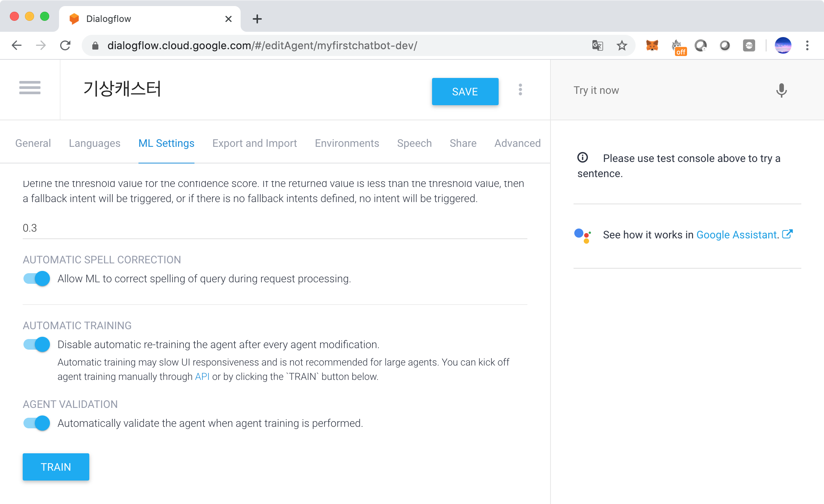The image size is (824, 504).
Task: Toggle Automatic Spell Correction switch
Action: [x=37, y=279]
